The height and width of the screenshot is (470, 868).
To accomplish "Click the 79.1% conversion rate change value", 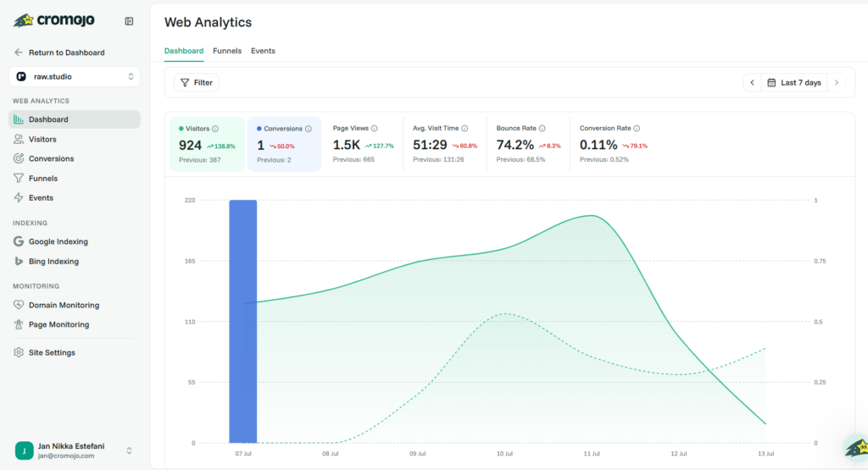I will click(638, 146).
